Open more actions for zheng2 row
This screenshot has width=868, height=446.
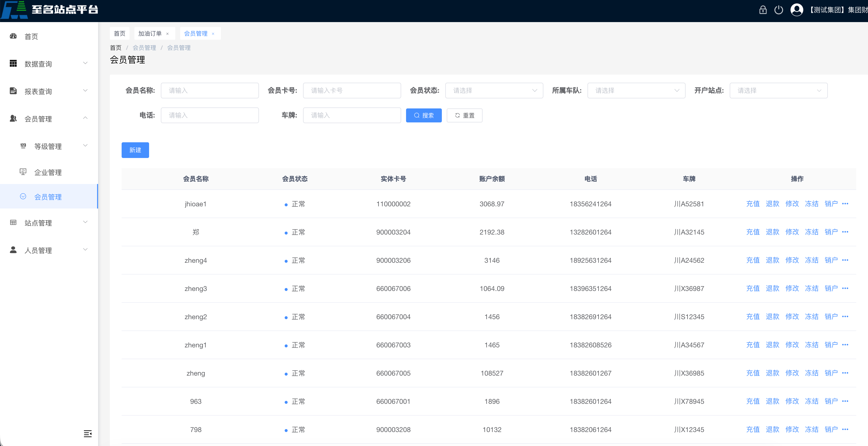coord(845,316)
